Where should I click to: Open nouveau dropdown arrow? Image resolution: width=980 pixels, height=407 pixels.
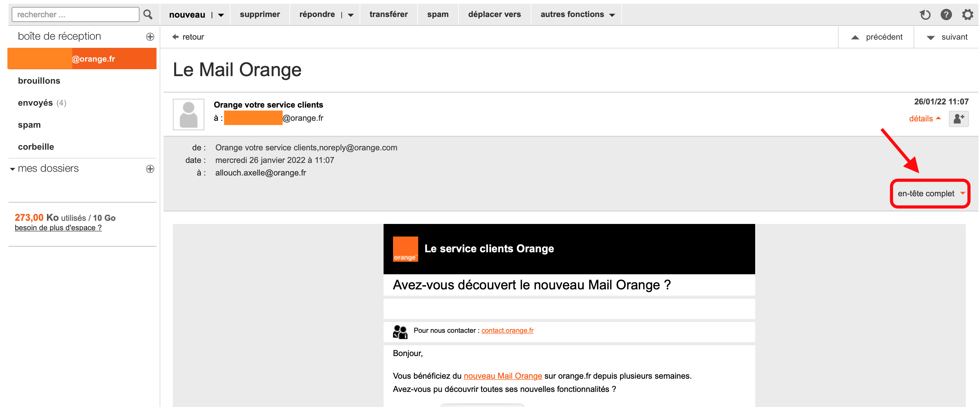coord(221,15)
